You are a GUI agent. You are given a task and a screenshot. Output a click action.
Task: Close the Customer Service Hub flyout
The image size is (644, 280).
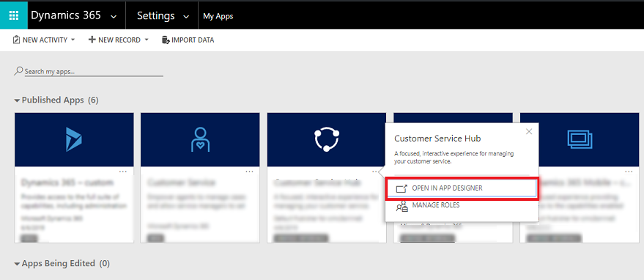[529, 132]
